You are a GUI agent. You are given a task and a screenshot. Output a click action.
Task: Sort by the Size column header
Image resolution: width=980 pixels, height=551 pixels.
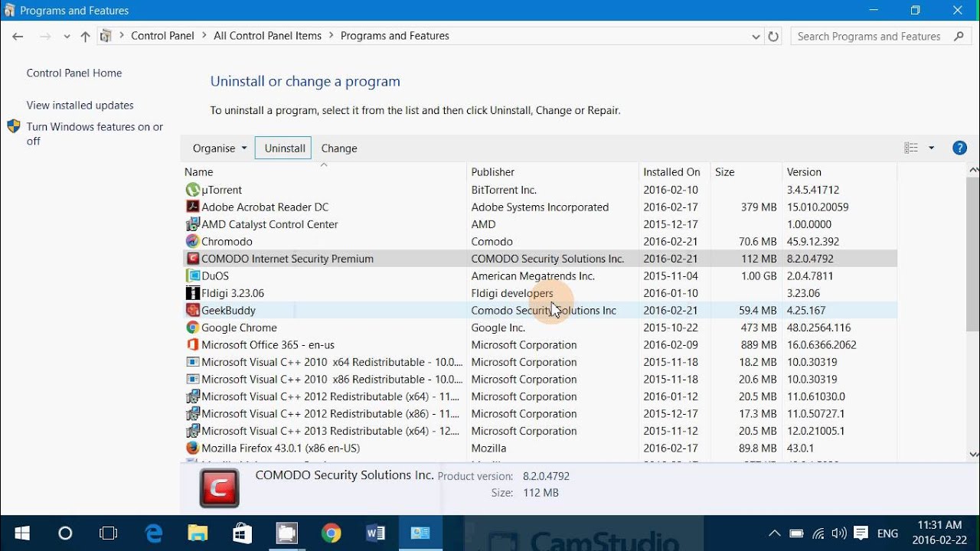click(746, 172)
